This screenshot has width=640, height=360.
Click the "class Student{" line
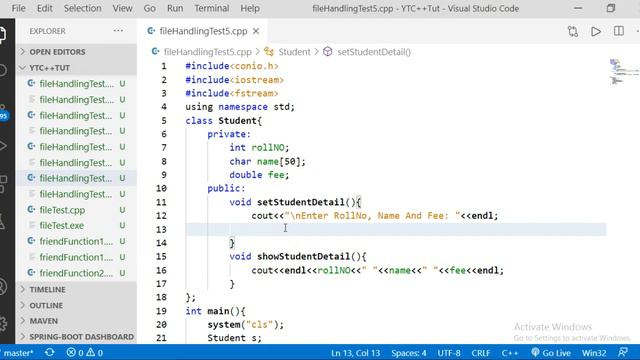tap(224, 120)
